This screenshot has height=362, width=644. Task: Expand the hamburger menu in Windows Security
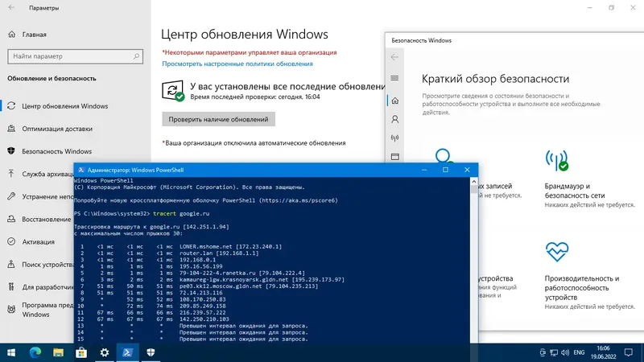[x=394, y=78]
